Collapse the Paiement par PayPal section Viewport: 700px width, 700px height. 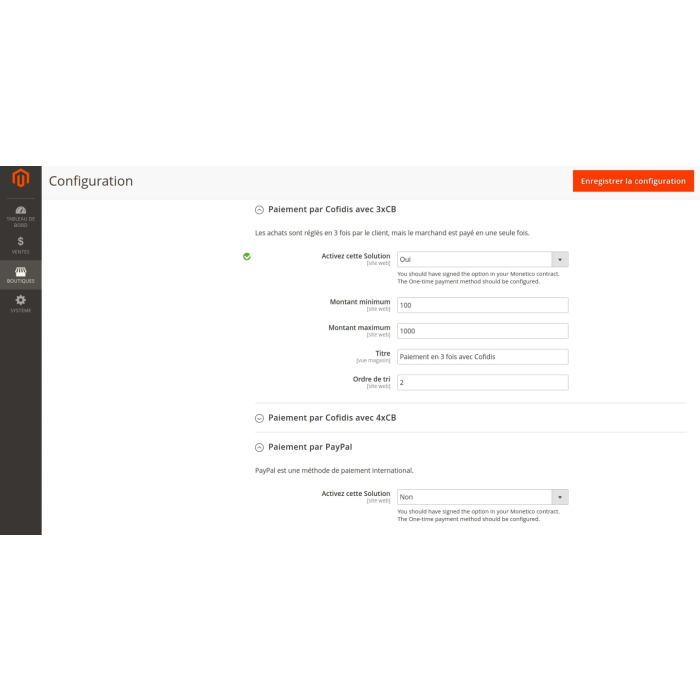(x=259, y=447)
